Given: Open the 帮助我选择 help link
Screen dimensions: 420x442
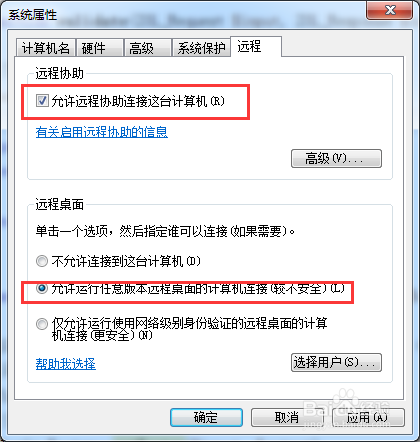Looking at the screenshot, I should click(x=66, y=364).
